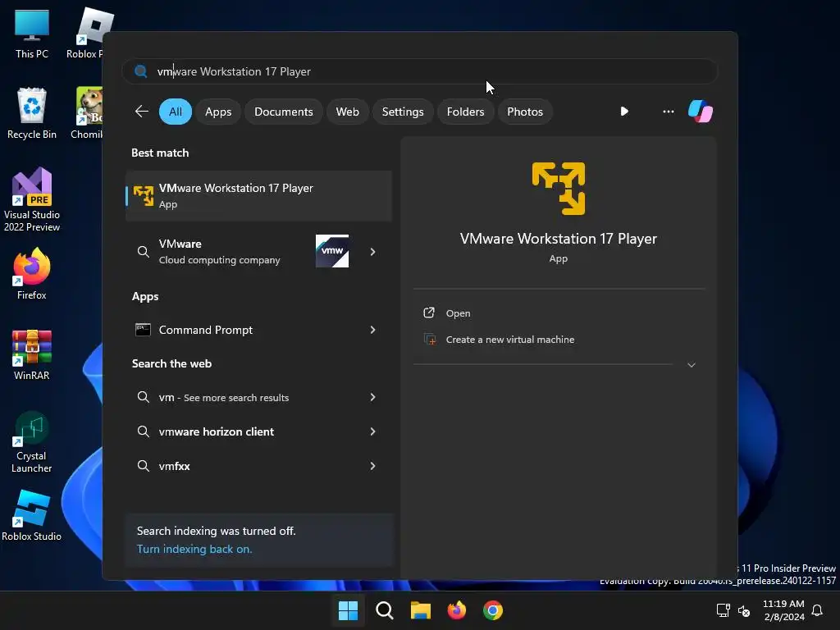Select This PC desktop icon

coord(32,34)
